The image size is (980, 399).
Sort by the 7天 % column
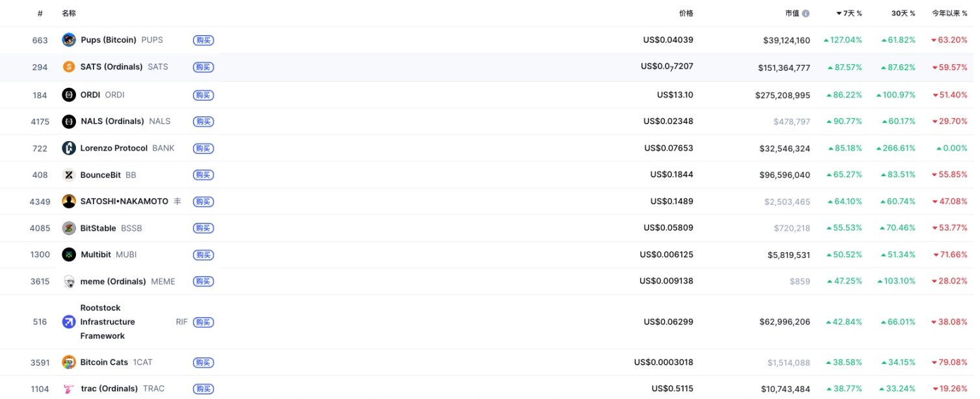coord(849,14)
